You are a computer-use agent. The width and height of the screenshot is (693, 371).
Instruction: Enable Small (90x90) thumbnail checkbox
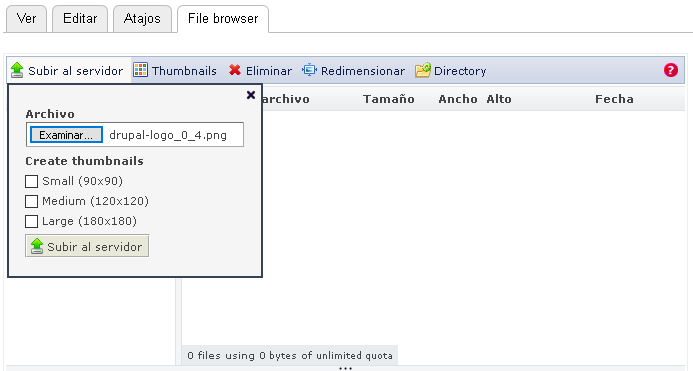click(31, 181)
